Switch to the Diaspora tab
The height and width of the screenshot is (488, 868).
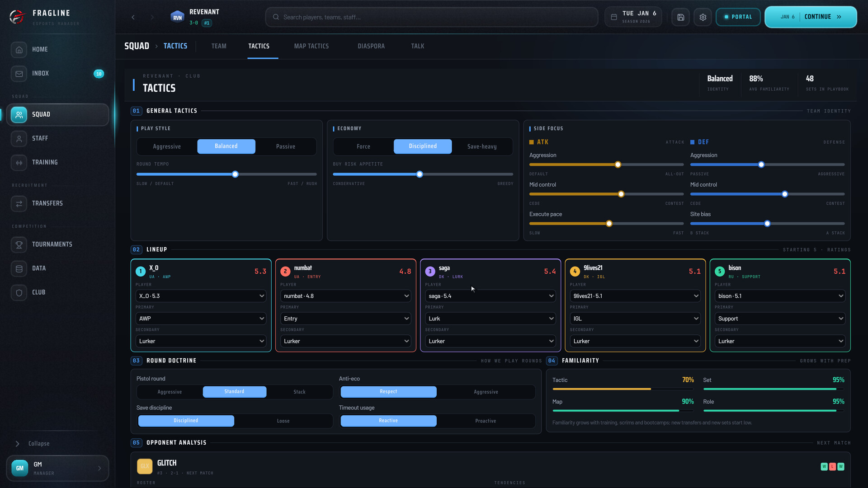pyautogui.click(x=371, y=46)
